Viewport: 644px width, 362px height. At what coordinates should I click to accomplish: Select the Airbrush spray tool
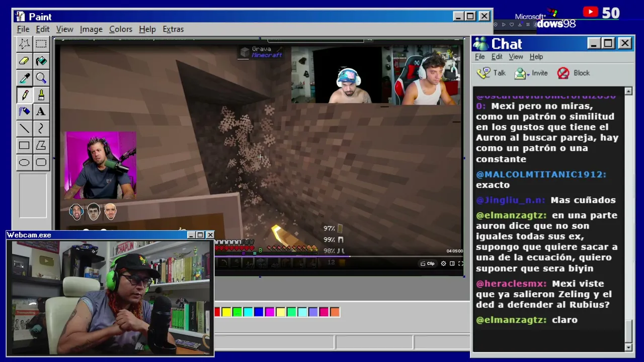(24, 112)
